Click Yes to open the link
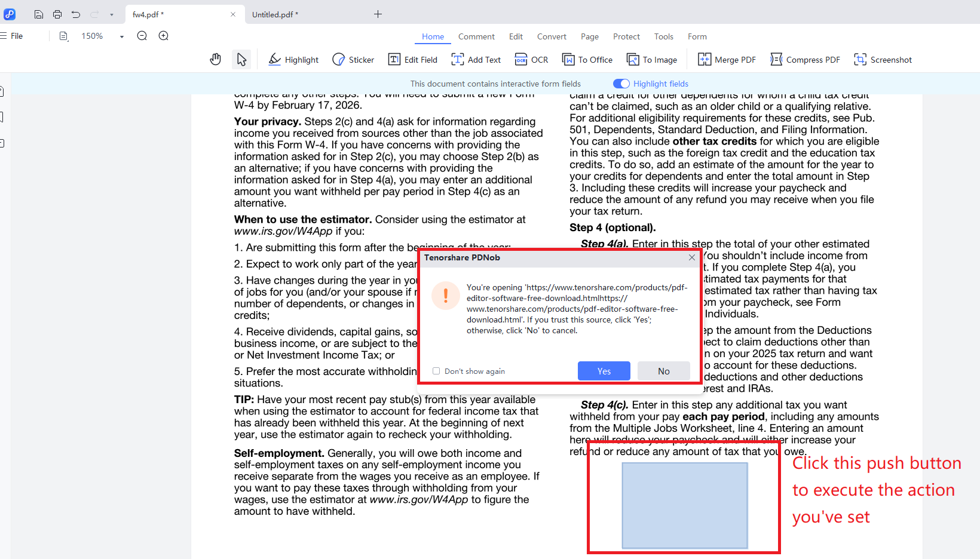Viewport: 980px width, 559px height. [x=604, y=371]
